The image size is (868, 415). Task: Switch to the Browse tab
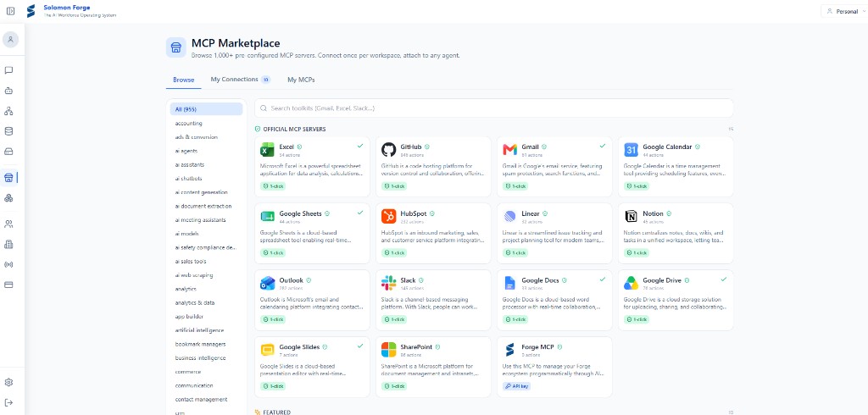click(x=184, y=80)
